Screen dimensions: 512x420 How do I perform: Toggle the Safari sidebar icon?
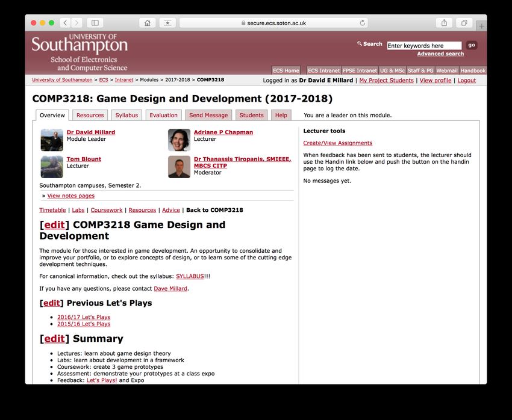[95, 23]
